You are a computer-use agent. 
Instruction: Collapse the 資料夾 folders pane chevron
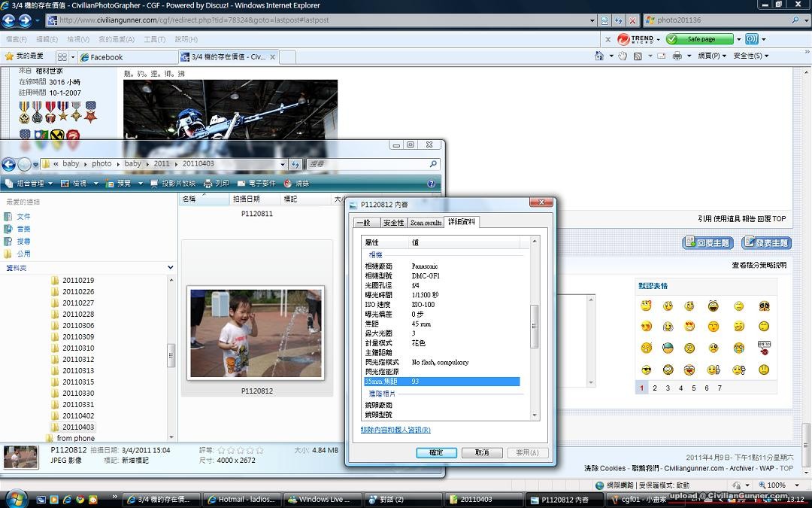171,267
